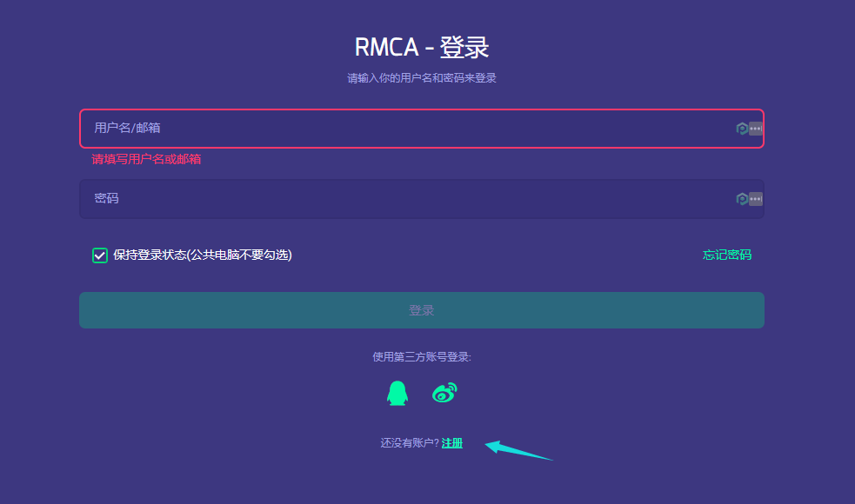Click the green checkmark inside the checkbox
The height and width of the screenshot is (504, 855).
(99, 255)
